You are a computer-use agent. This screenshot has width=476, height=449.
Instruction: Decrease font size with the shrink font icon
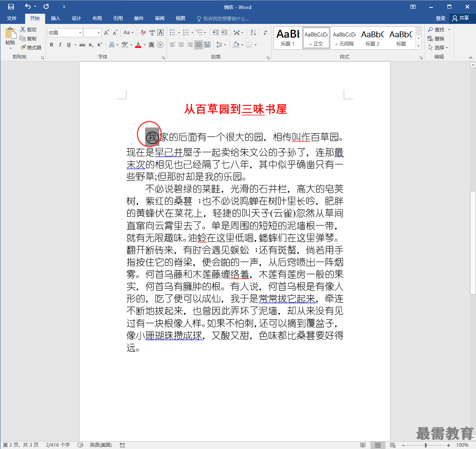[x=115, y=33]
